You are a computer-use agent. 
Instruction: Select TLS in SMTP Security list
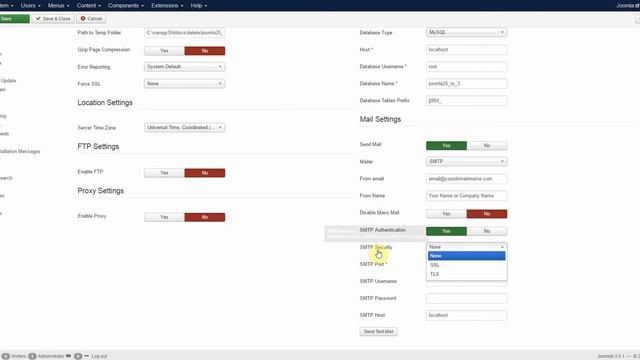tap(467, 274)
